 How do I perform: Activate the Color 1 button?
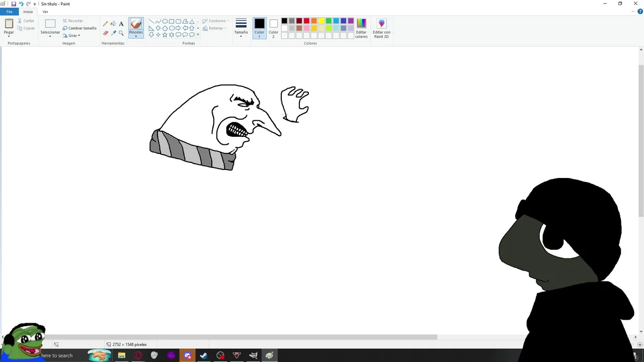pos(259,29)
